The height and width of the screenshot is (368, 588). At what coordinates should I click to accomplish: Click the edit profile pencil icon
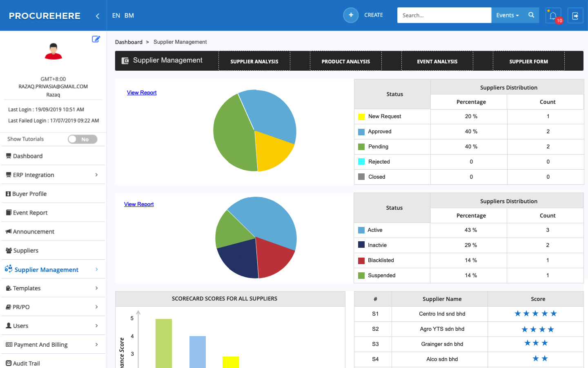point(96,39)
